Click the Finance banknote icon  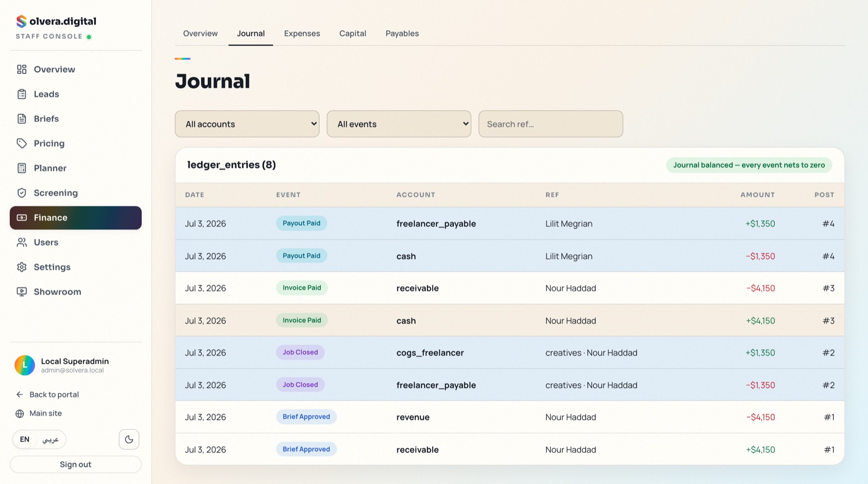pyautogui.click(x=22, y=218)
